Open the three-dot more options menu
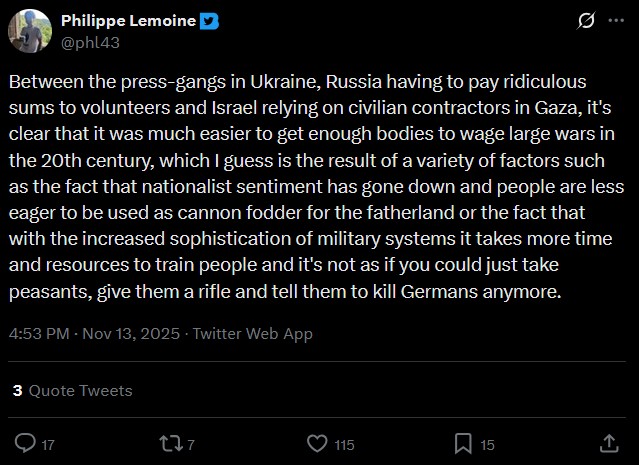The height and width of the screenshot is (465, 639). (616, 20)
